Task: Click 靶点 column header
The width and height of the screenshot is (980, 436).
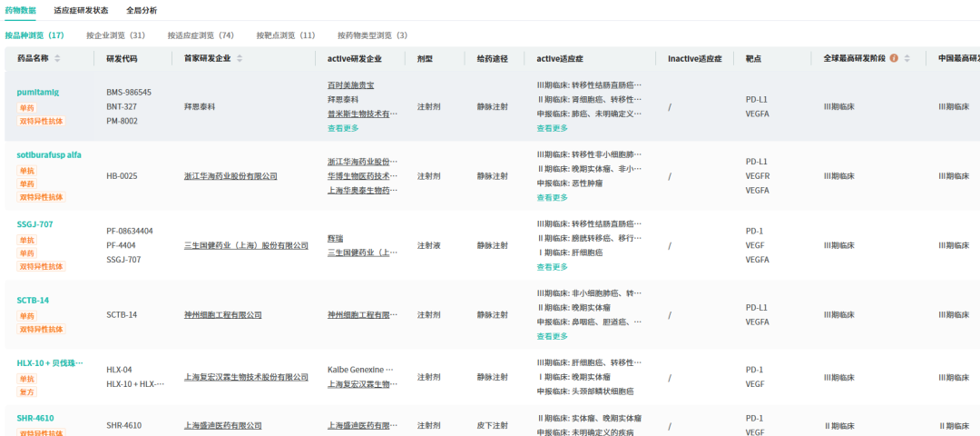Action: tap(753, 59)
